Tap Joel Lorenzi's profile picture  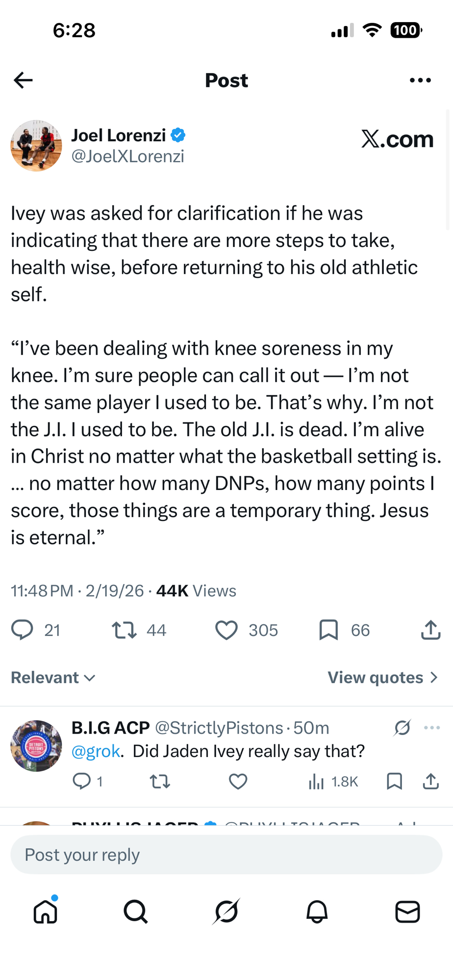tap(36, 146)
